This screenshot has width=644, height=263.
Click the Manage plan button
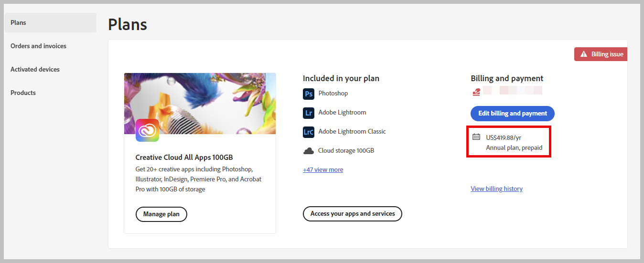[x=161, y=214]
